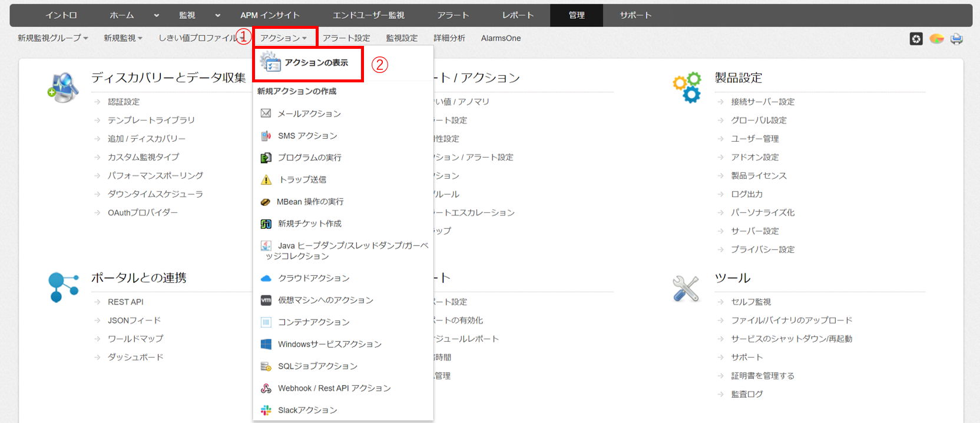Open the 製品ライセンス link

[x=759, y=176]
